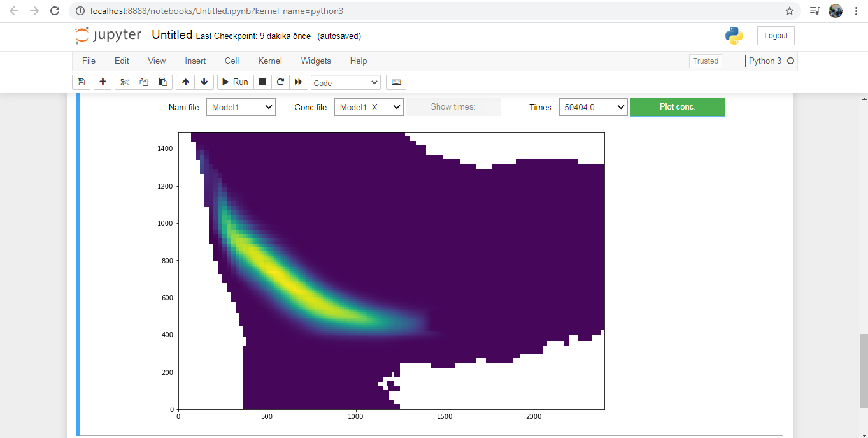Paste cells below icon

(163, 82)
